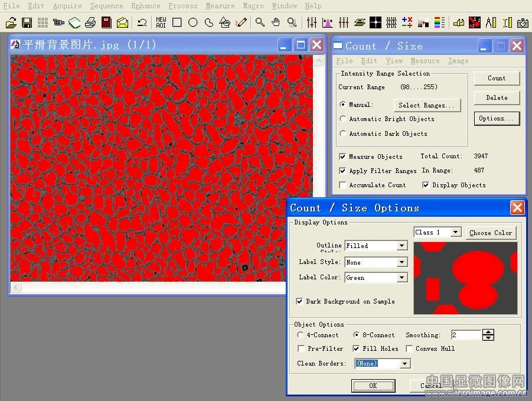Enable the Accumulate Count checkbox
532x401 pixels.
(342, 185)
